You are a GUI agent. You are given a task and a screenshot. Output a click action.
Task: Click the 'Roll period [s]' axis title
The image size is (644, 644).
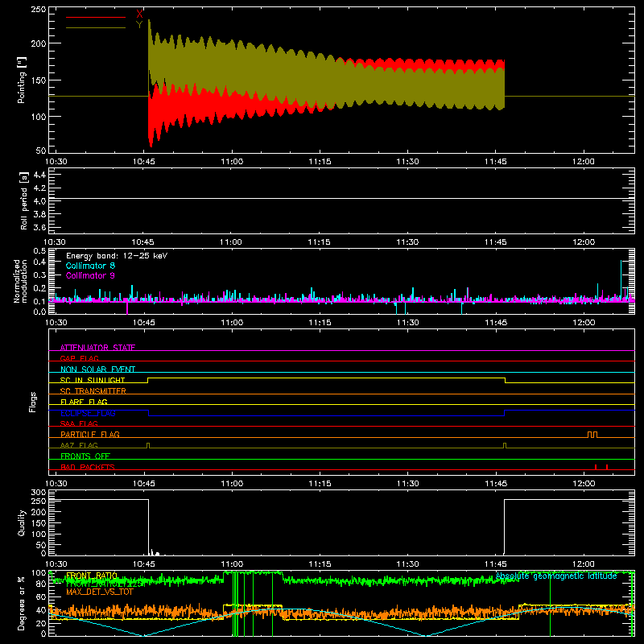[x=24, y=200]
